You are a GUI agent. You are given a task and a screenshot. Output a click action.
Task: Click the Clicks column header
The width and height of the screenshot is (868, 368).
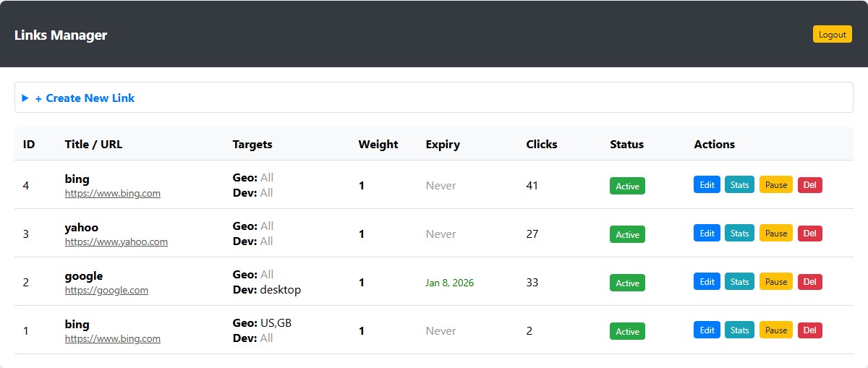542,144
